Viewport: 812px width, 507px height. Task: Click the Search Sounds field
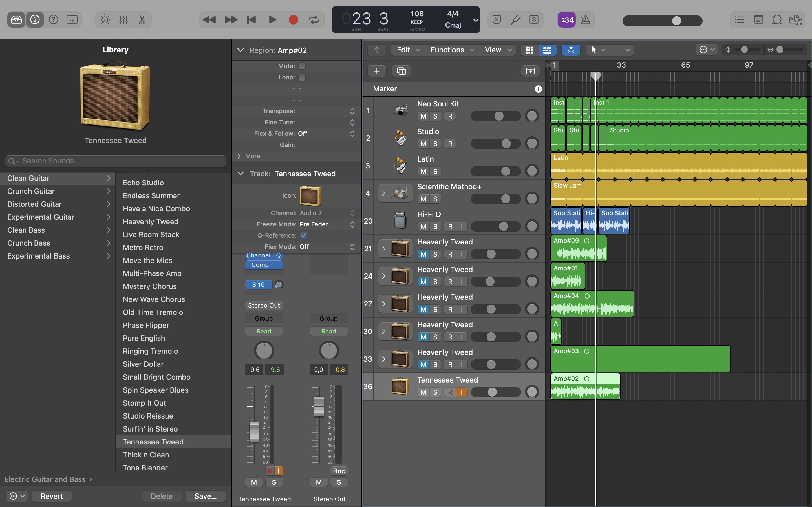point(115,161)
